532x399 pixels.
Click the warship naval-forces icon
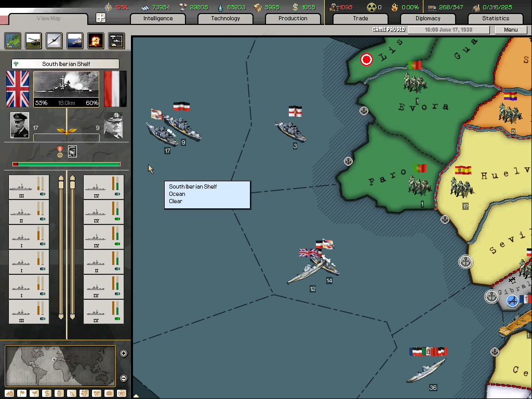pyautogui.click(x=74, y=40)
